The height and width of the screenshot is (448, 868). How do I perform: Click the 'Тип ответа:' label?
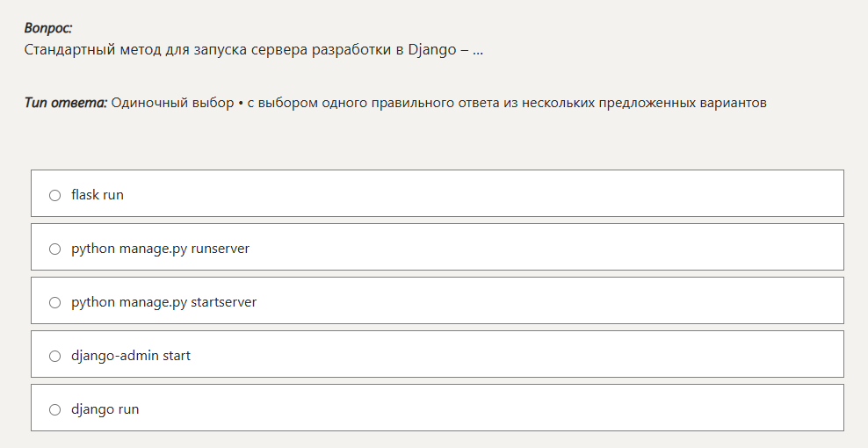[66, 103]
